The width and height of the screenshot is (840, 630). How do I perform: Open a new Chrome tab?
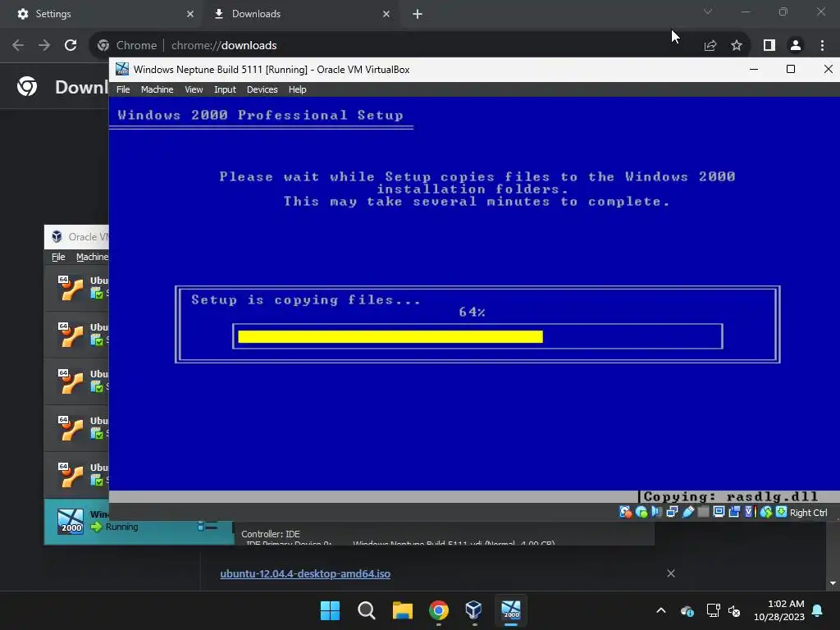click(418, 14)
